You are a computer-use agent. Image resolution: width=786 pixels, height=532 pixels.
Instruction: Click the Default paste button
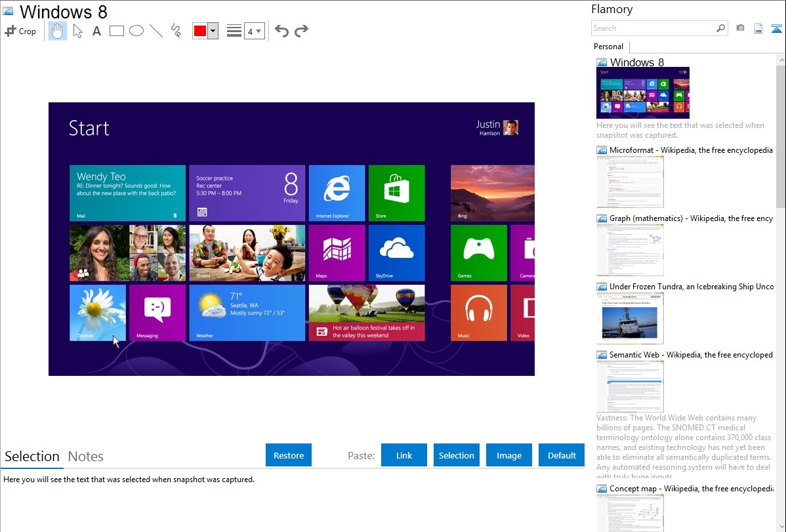(x=562, y=455)
